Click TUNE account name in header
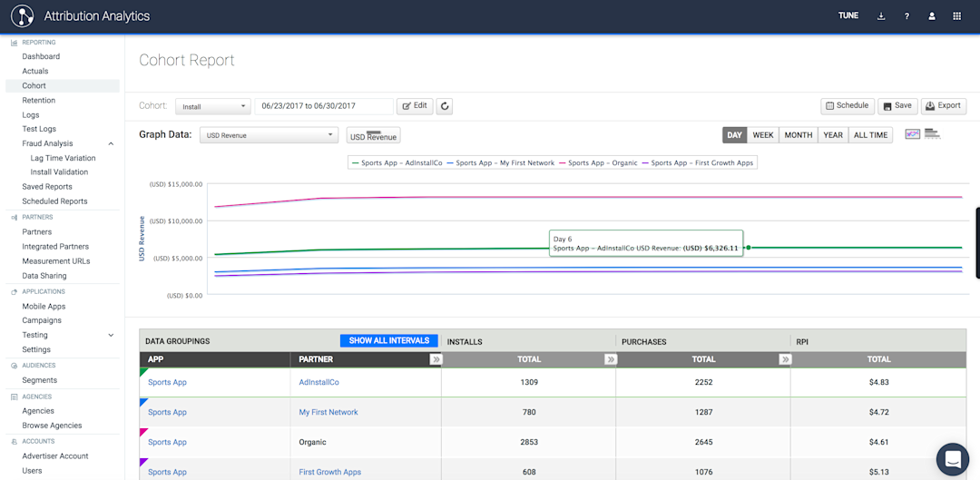 click(x=848, y=16)
